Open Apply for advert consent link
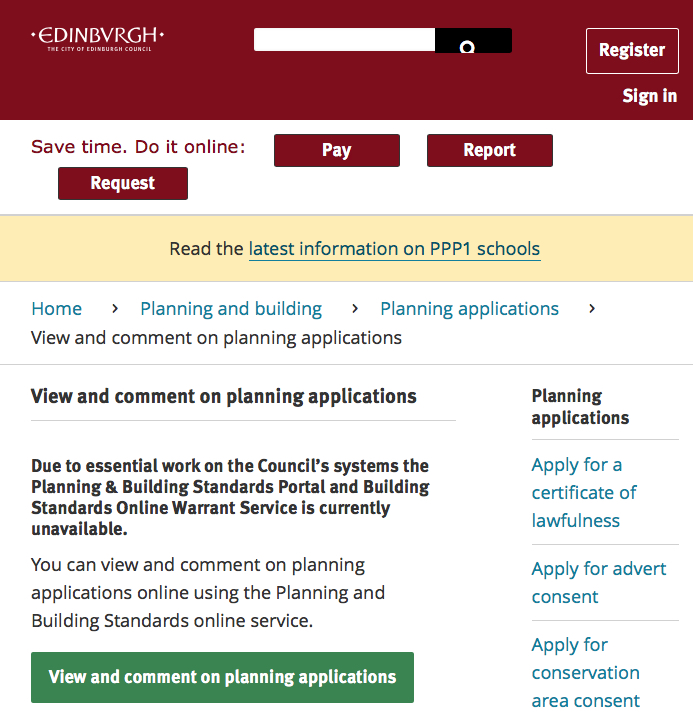This screenshot has width=693, height=723. pyautogui.click(x=598, y=583)
